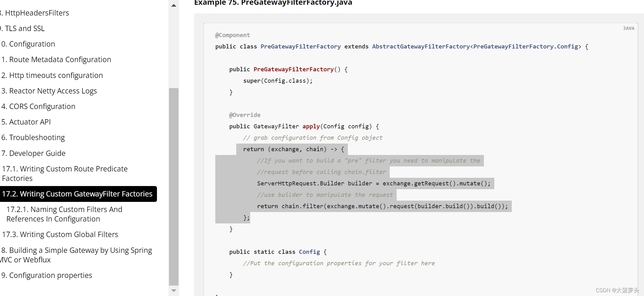Viewport: 644px width, 296px height.
Task: Click the JAVA language label on code block
Action: coord(628,28)
